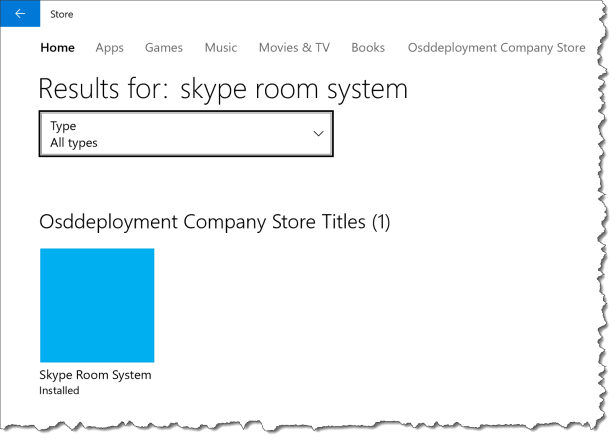This screenshot has height=440, width=616.
Task: Open the Home tab
Action: pos(57,48)
